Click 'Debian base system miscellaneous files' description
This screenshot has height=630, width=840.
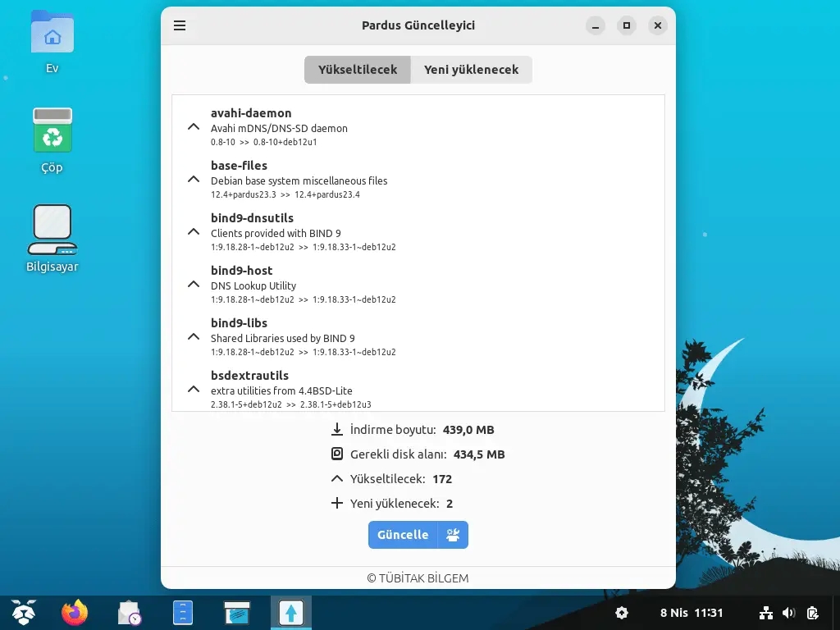(299, 181)
